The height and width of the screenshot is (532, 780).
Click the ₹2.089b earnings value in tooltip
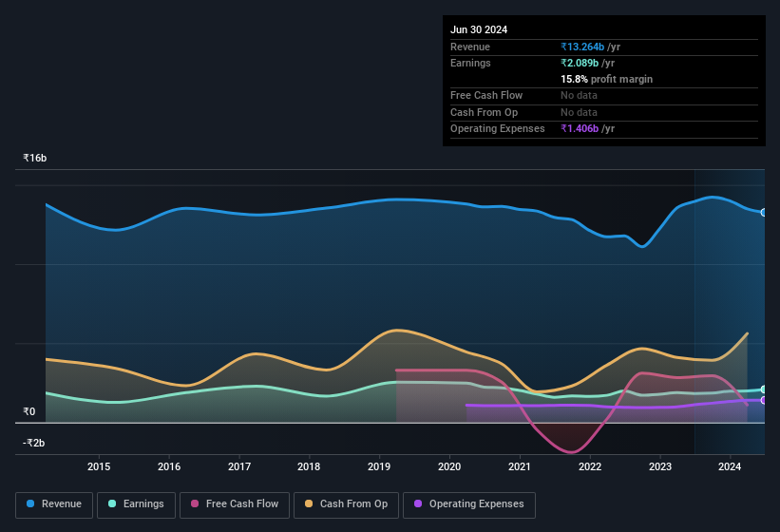pos(580,63)
